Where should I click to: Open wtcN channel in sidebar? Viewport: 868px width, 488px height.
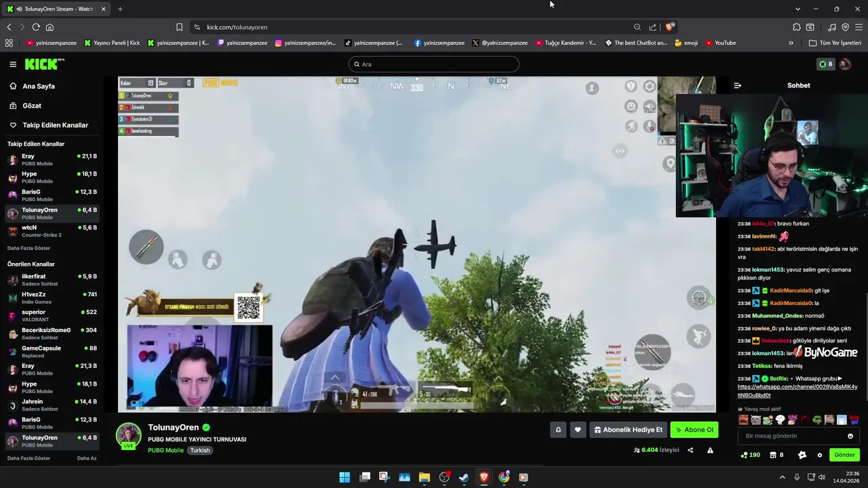coord(52,231)
